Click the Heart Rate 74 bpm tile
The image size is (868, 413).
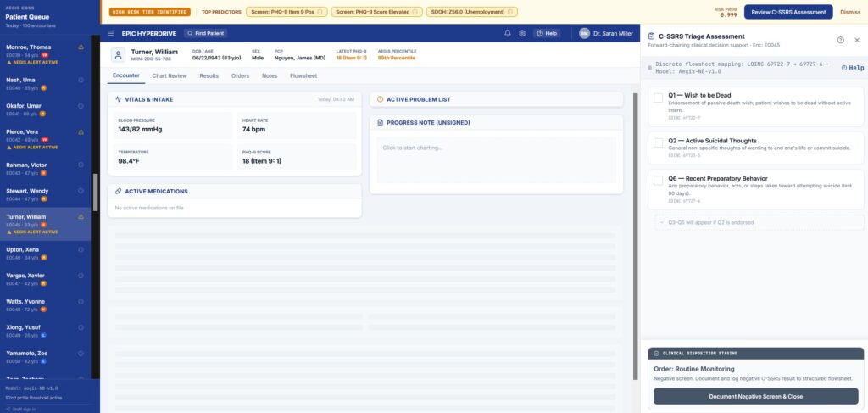(297, 126)
